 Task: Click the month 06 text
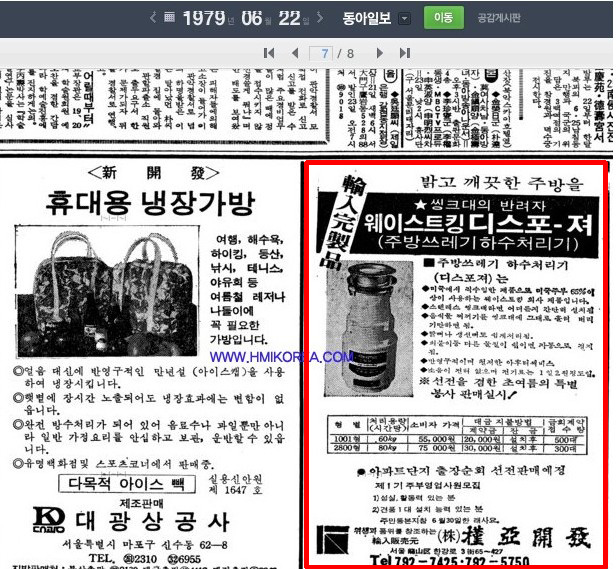click(x=252, y=18)
